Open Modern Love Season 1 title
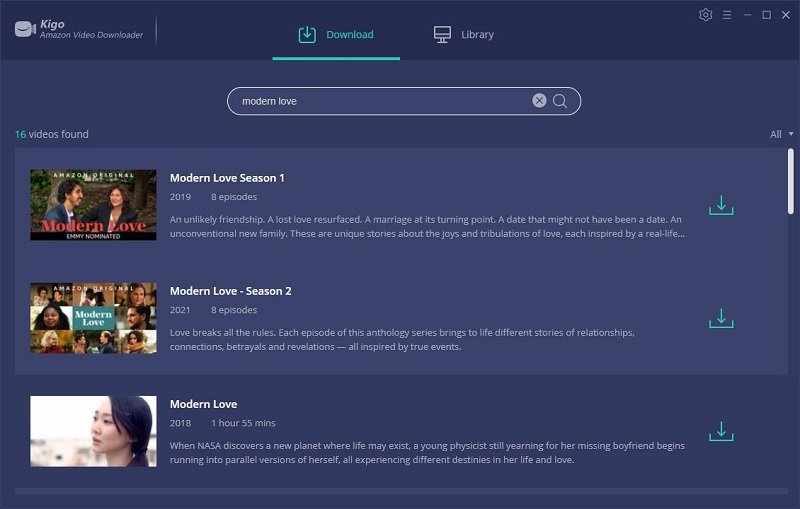This screenshot has width=800, height=509. (x=227, y=178)
